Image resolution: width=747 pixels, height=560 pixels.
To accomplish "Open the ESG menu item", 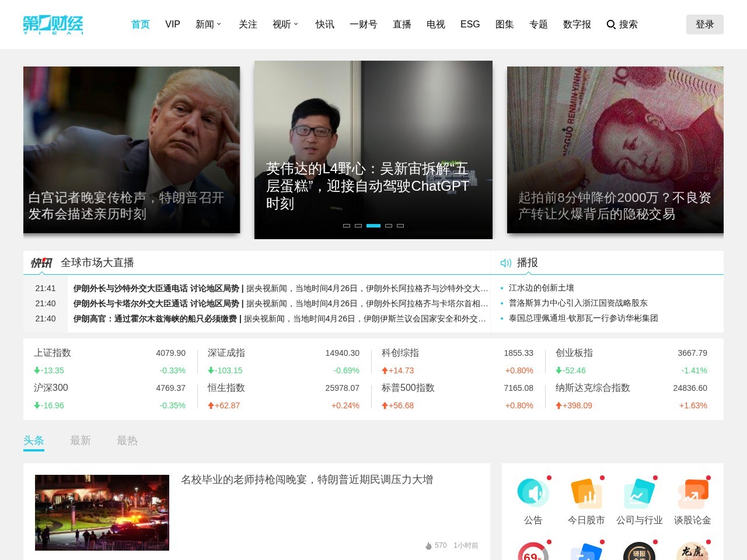I will click(470, 24).
